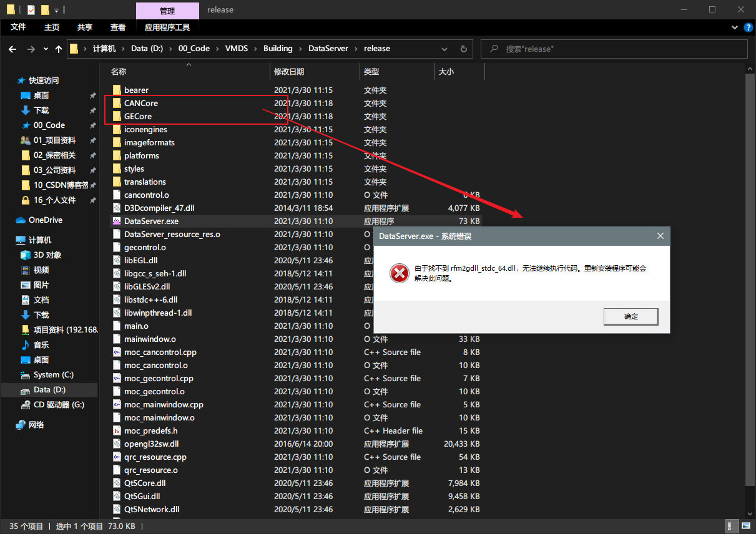Click the 音乐 music note icon

[26, 344]
